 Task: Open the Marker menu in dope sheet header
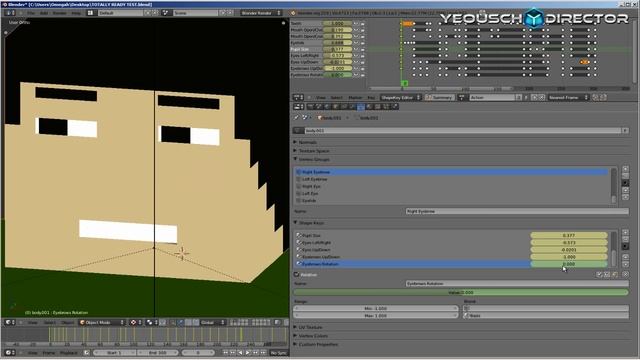point(355,98)
